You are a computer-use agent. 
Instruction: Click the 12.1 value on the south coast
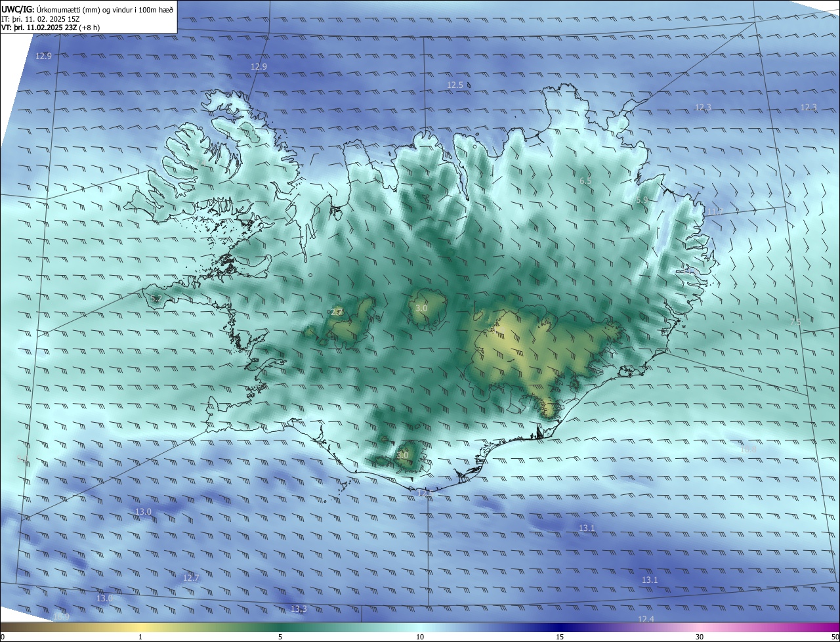424,493
